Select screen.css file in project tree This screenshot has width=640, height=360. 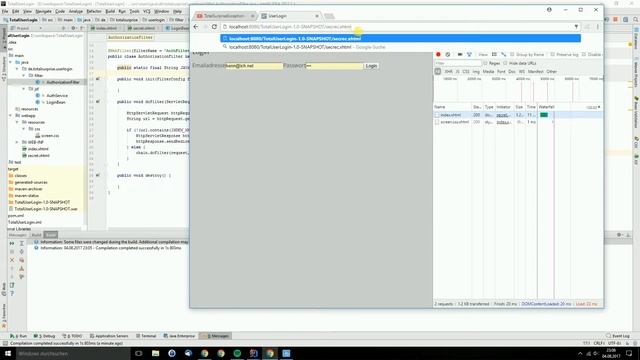(50, 136)
